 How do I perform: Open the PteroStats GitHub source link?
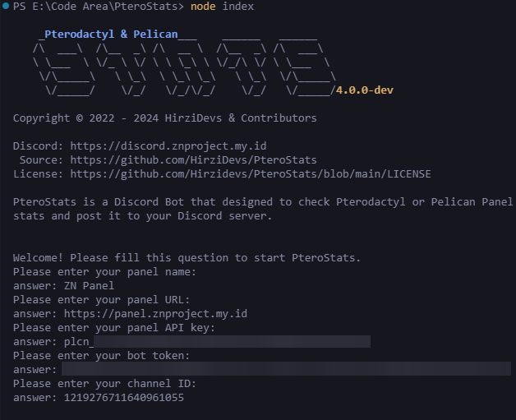click(193, 160)
